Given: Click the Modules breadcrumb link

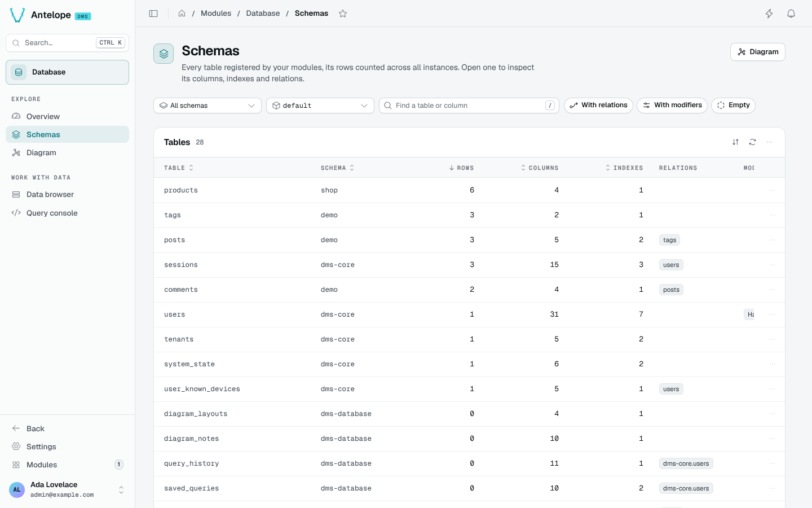Looking at the screenshot, I should [x=216, y=14].
